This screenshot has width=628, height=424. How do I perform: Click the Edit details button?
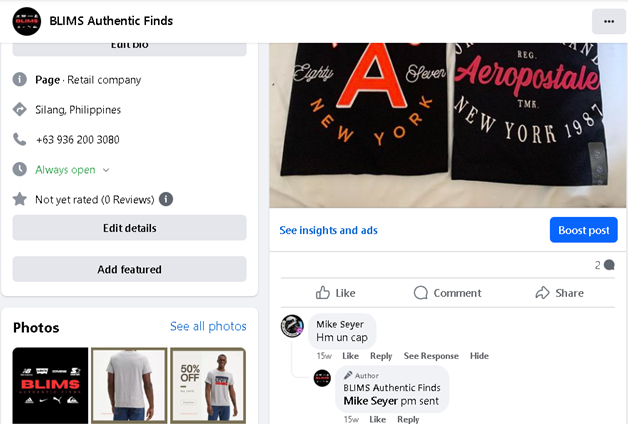point(129,228)
